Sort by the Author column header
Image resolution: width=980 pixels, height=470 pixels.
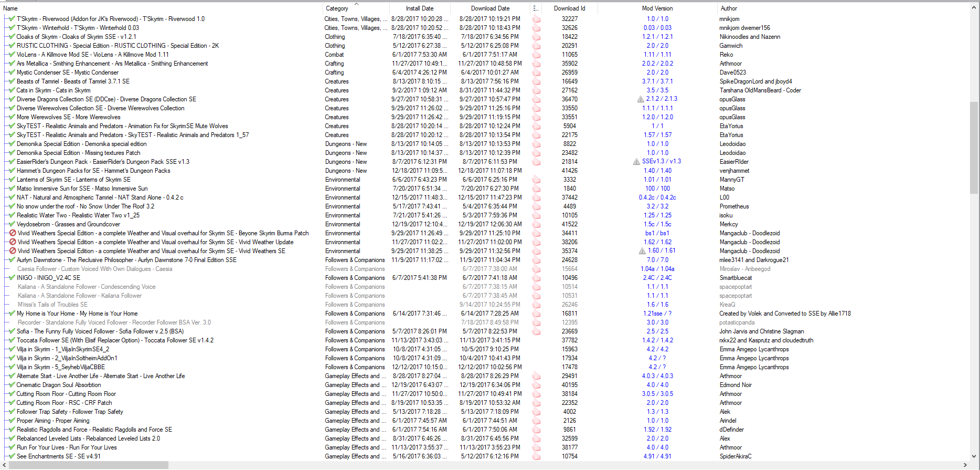pyautogui.click(x=844, y=8)
